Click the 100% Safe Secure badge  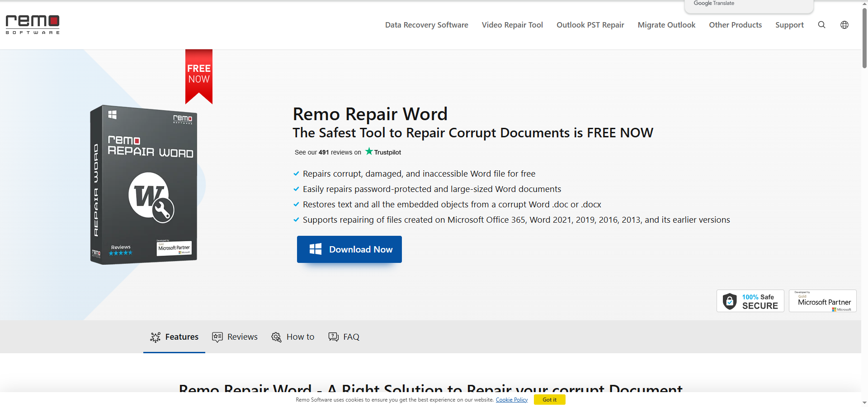point(750,301)
